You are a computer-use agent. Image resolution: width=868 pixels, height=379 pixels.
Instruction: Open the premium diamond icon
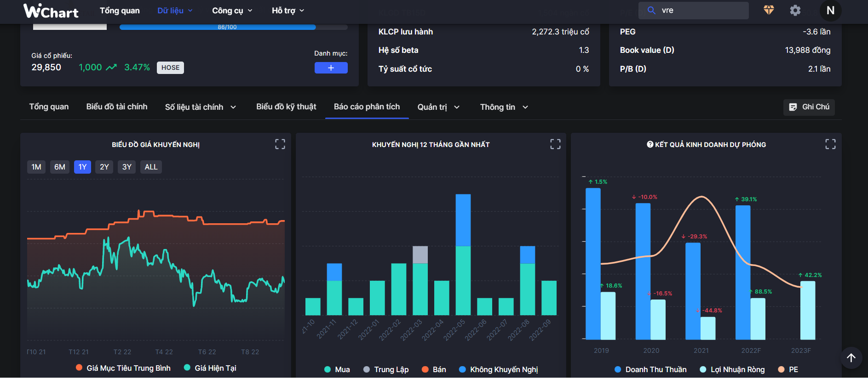769,10
